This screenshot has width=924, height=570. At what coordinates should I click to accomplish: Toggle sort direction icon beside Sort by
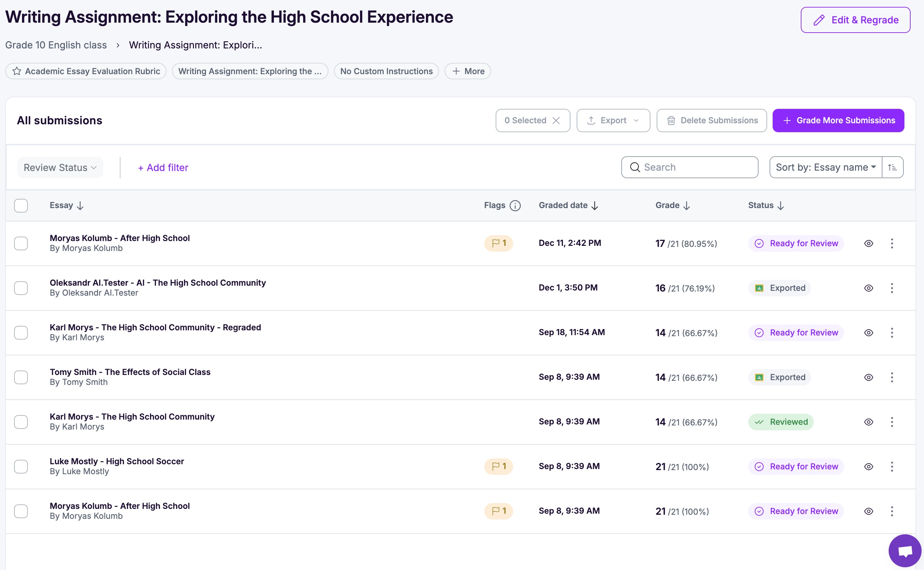(x=892, y=167)
